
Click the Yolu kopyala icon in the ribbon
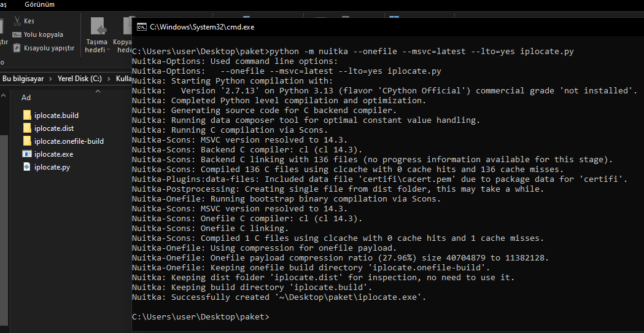(17, 34)
